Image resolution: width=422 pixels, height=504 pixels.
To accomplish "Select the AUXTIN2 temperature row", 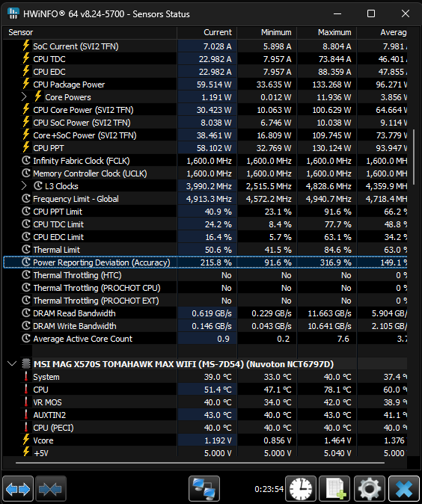I will coord(205,415).
